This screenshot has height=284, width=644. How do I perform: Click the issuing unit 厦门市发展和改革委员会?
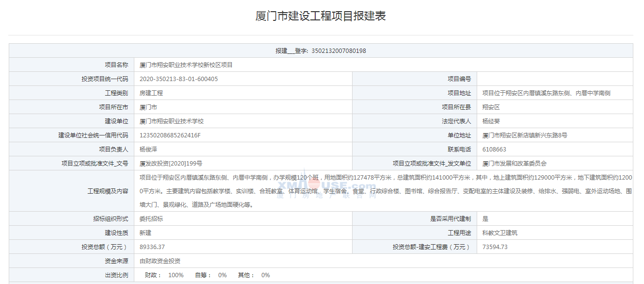515,164
